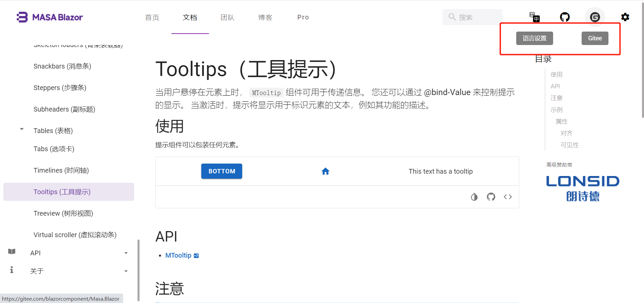Screen dimensions: 644x303
Task: Jump to 对齐 in table of contents
Action: click(567, 133)
